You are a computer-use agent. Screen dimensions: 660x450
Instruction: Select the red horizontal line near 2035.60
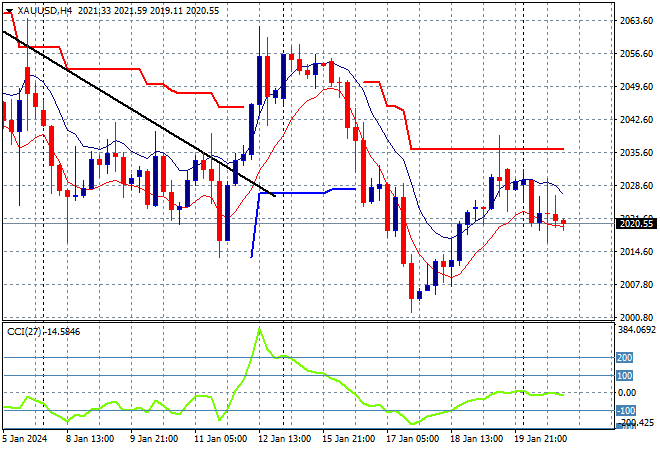pos(487,149)
